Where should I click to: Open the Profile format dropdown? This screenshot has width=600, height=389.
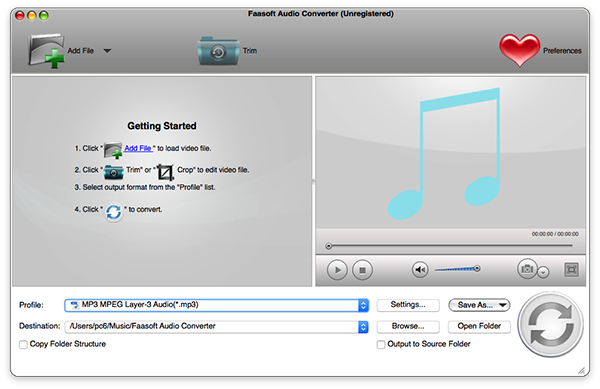coord(217,305)
